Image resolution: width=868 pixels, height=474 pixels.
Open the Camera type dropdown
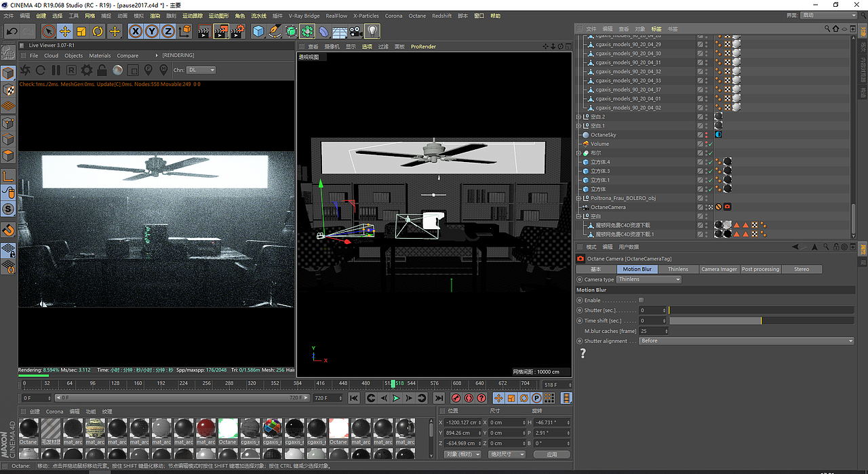649,279
